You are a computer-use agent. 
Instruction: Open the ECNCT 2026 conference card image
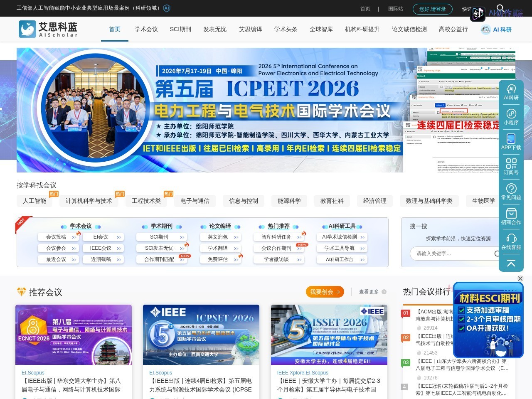pos(74,335)
